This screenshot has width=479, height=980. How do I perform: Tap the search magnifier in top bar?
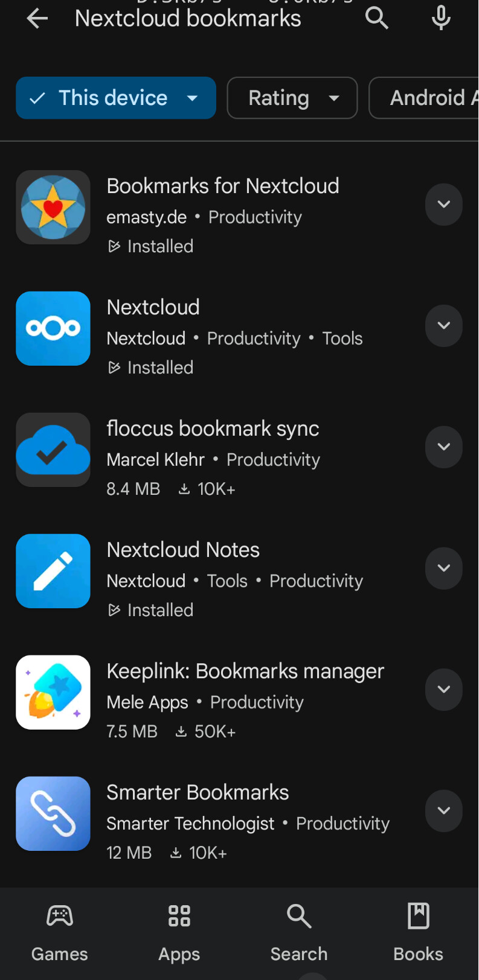(x=377, y=18)
